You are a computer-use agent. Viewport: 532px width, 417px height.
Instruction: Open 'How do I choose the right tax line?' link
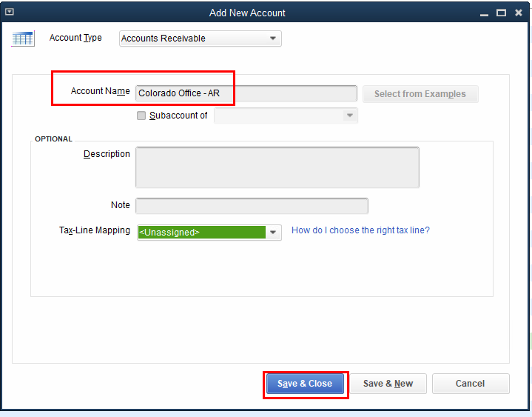pos(360,230)
